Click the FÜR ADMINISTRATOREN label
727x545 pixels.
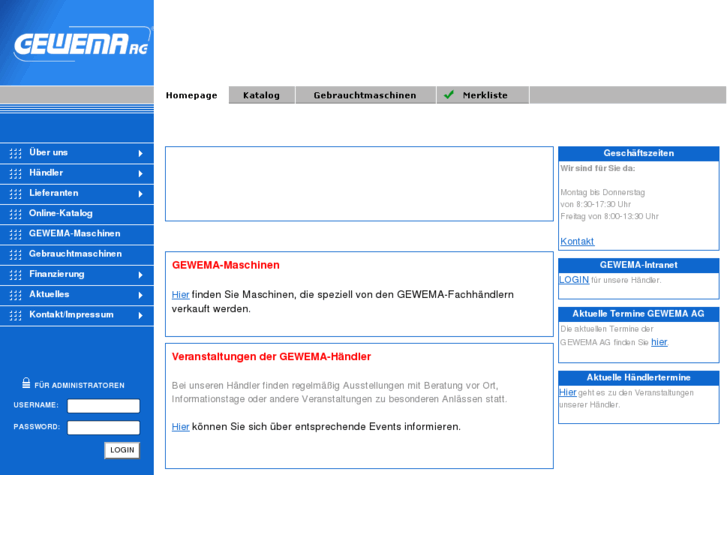tap(79, 385)
